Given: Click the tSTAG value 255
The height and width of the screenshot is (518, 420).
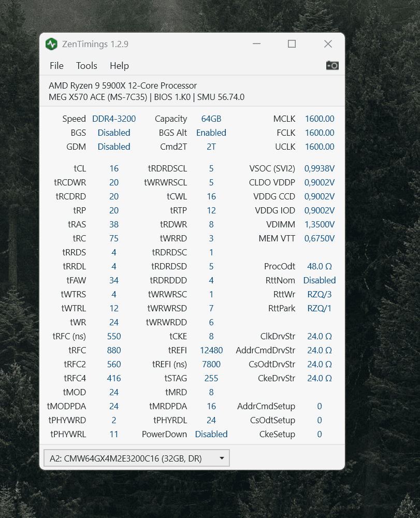Looking at the screenshot, I should pos(211,378).
